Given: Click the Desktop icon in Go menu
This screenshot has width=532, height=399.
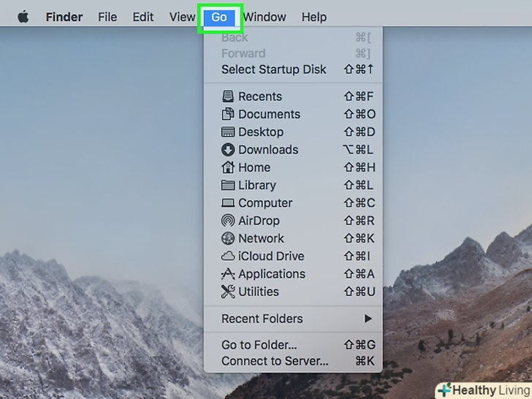Looking at the screenshot, I should tap(228, 132).
